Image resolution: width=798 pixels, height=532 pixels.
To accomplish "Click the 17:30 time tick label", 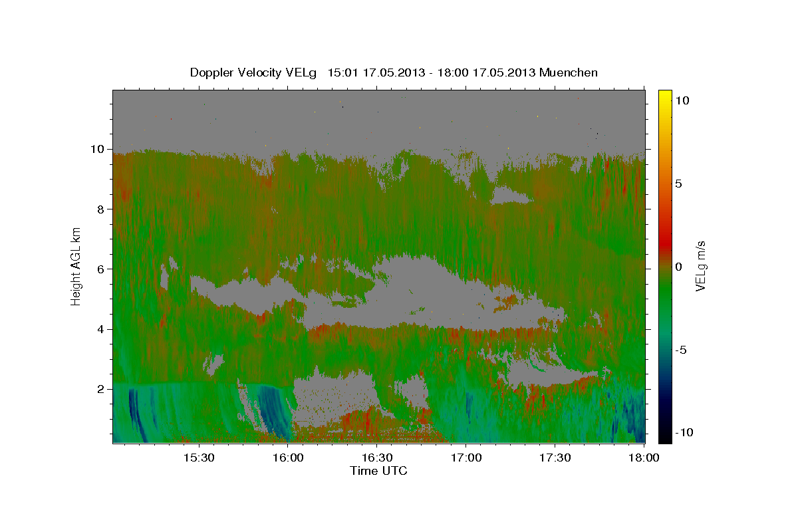I will point(555,458).
